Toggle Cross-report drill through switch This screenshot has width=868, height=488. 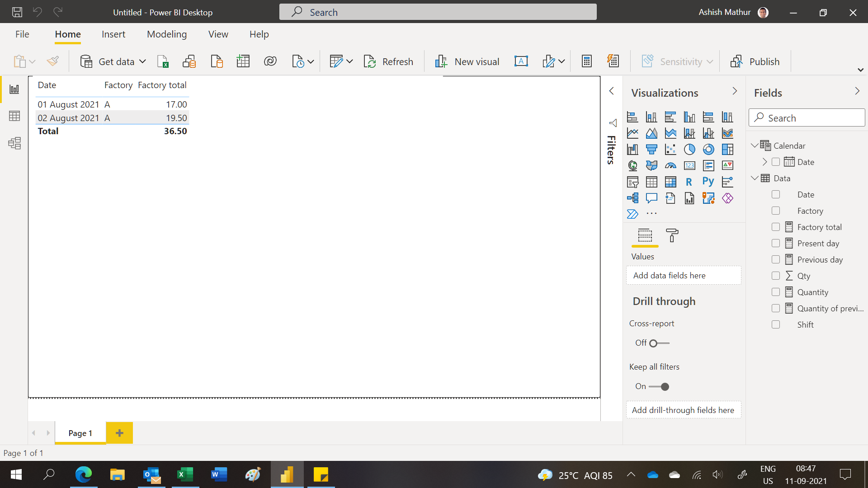(x=659, y=343)
